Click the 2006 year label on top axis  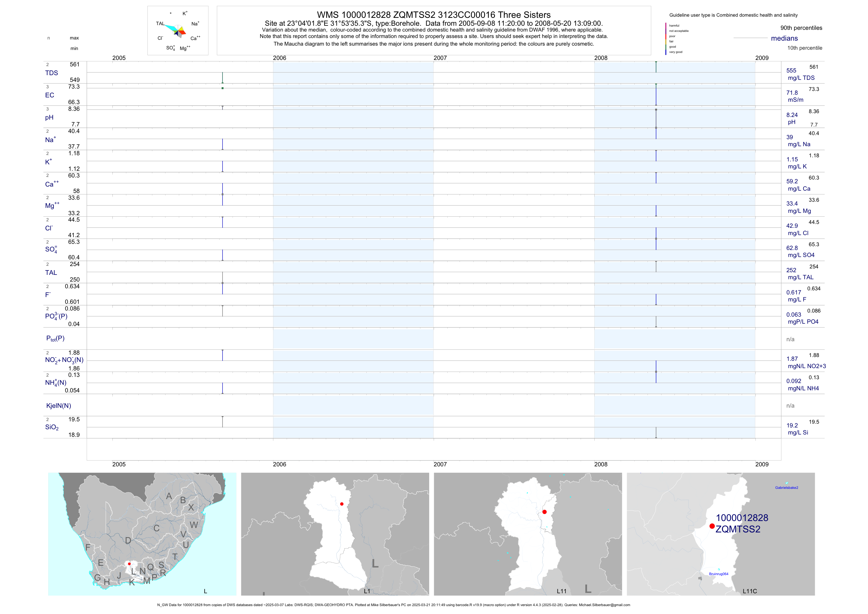[x=279, y=58]
